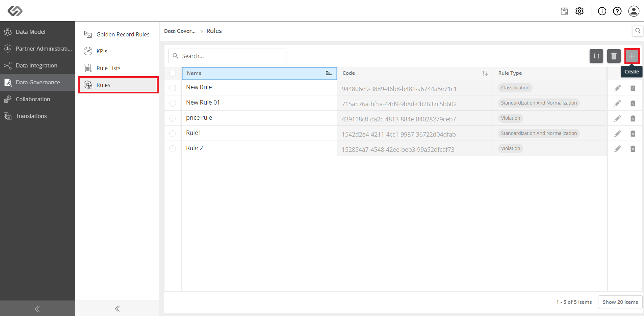Click the app logo in top bar

click(x=15, y=11)
